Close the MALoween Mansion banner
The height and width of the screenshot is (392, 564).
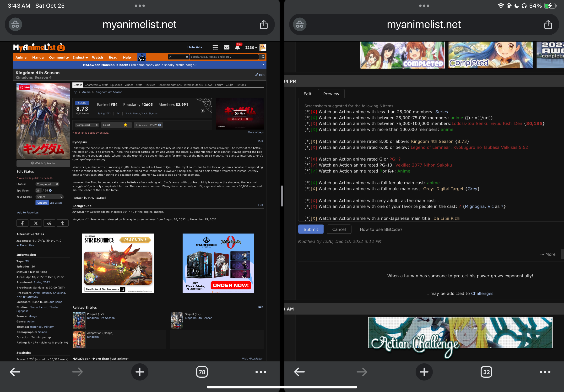[263, 65]
